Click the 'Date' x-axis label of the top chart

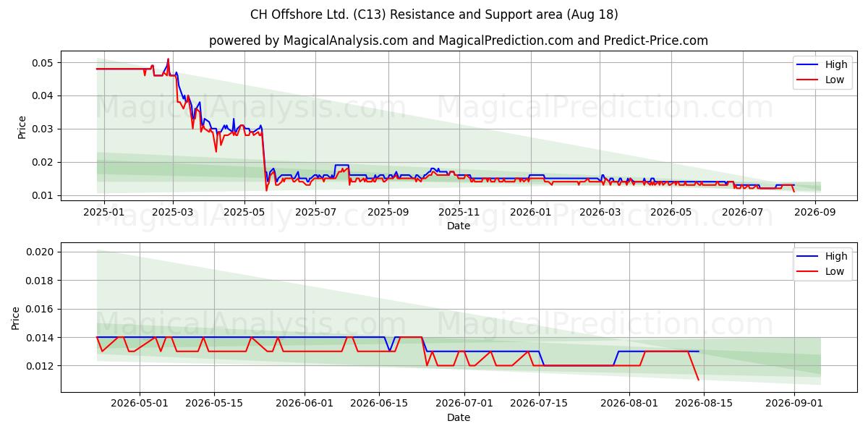[459, 226]
